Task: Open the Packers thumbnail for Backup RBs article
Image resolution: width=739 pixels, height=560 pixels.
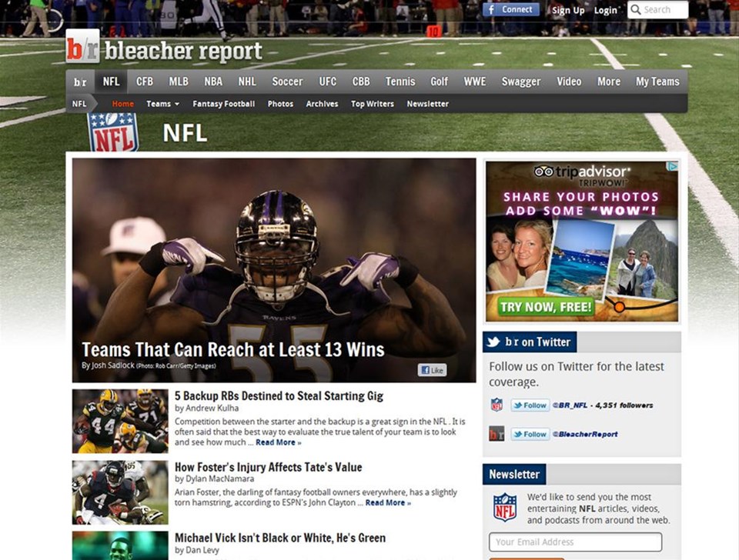Action: pyautogui.click(x=120, y=421)
